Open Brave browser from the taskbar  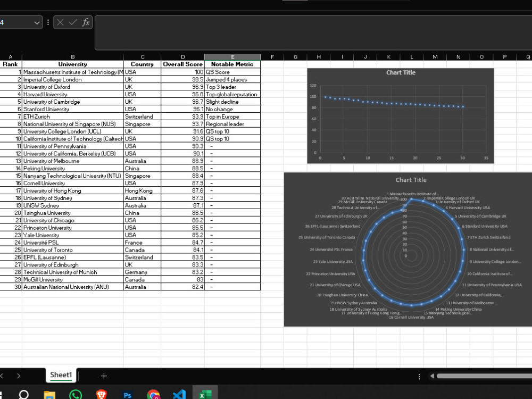point(101,395)
